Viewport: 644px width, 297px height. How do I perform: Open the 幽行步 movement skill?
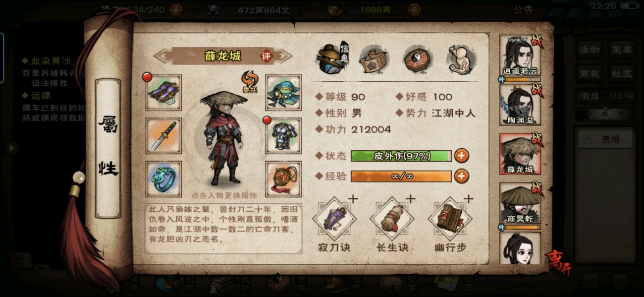tap(450, 219)
